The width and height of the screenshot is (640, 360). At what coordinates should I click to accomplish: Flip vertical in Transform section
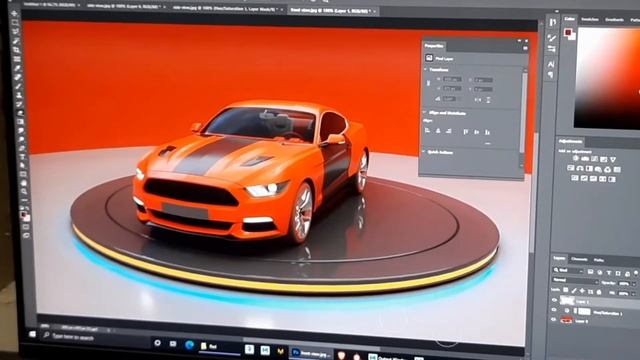click(488, 100)
